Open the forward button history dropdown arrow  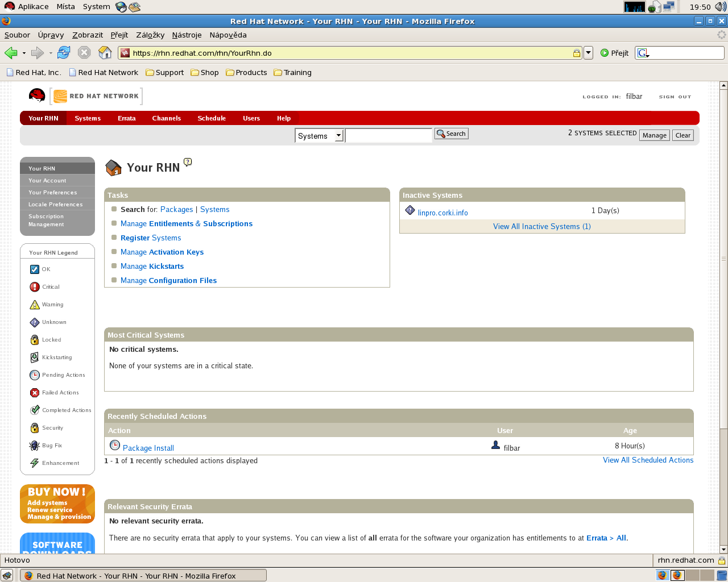point(51,53)
